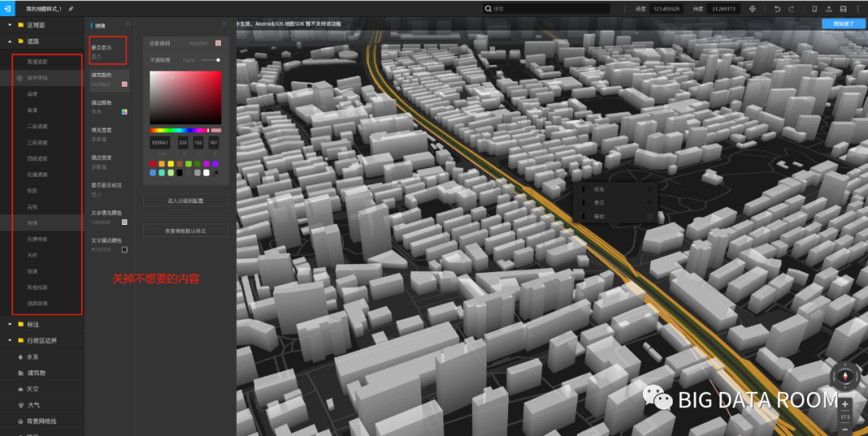Redo the last change
This screenshot has width=868, height=436.
792,9
